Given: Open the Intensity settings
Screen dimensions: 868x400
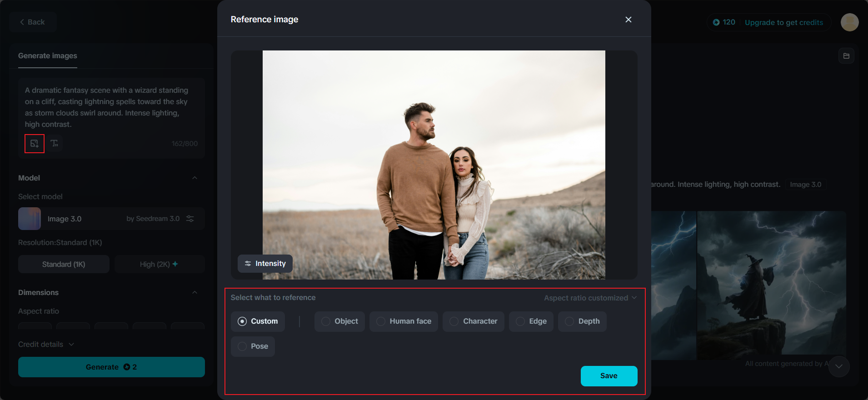Looking at the screenshot, I should tap(265, 264).
